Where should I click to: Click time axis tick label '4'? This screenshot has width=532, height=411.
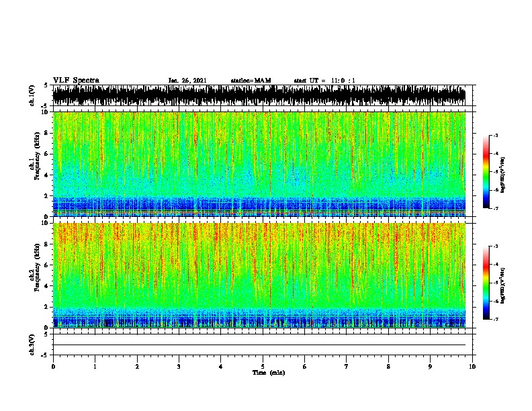(220, 367)
